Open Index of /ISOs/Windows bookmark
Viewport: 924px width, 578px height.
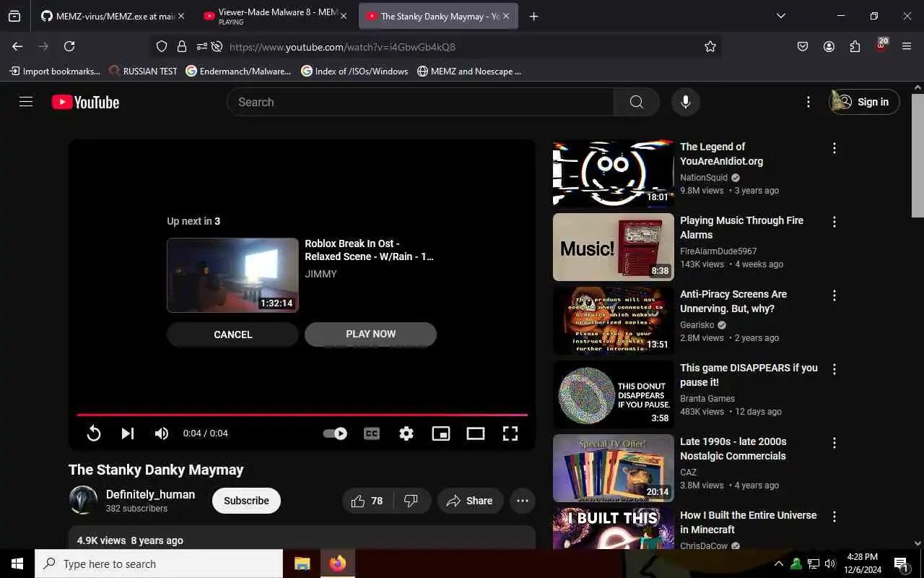point(354,71)
